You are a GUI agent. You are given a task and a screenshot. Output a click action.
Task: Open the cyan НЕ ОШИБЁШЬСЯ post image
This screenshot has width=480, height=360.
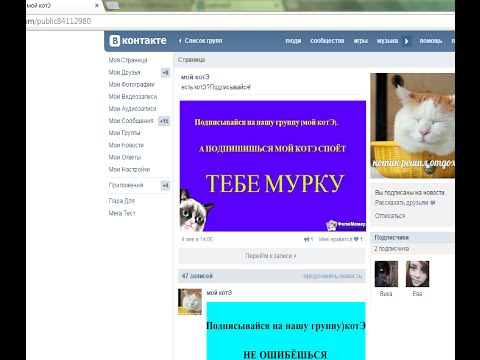(x=286, y=331)
